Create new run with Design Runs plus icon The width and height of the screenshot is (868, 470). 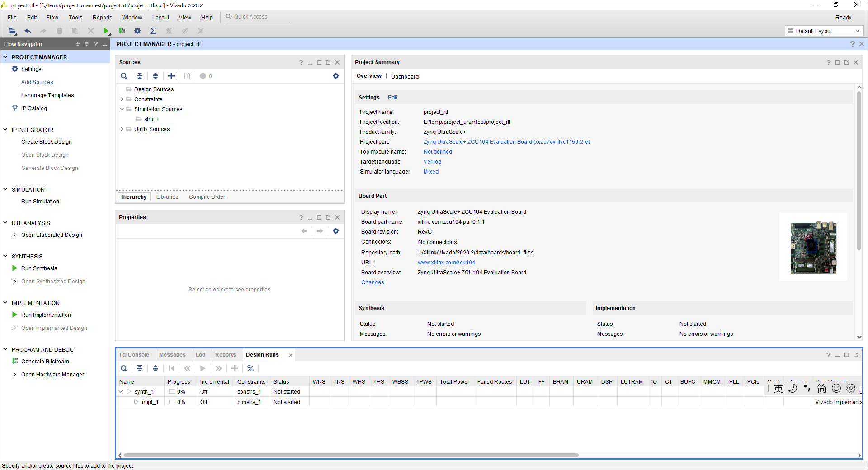tap(235, 368)
